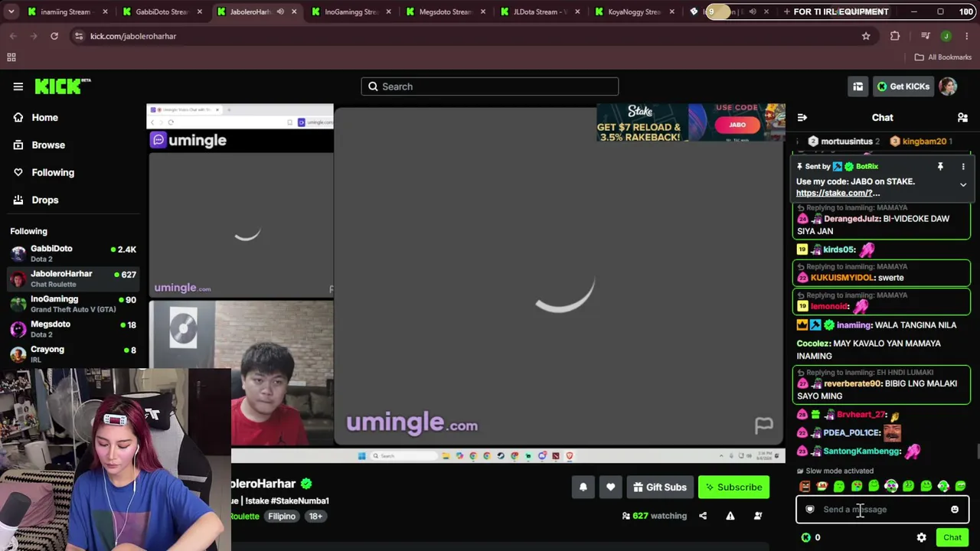980x551 pixels.
Task: Select the JaboleroHarhar followed channel
Action: (x=73, y=279)
